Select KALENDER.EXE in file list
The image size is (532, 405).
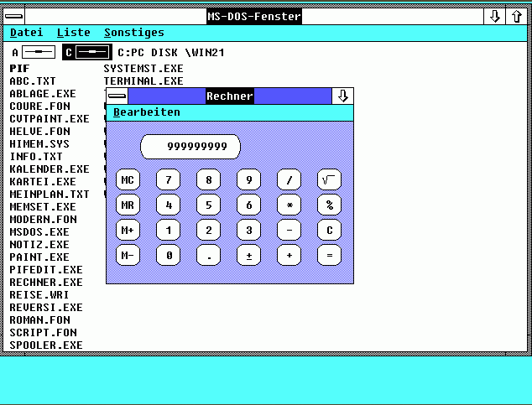(50, 169)
